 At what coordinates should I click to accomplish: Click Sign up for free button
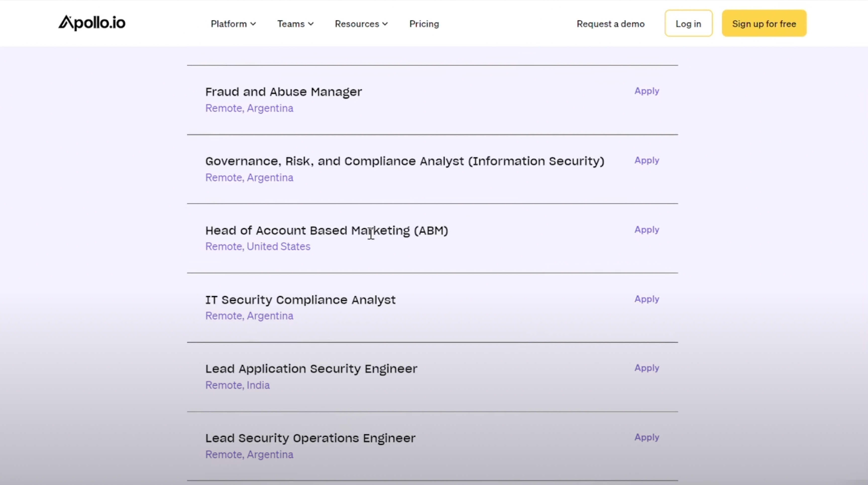[x=764, y=24]
